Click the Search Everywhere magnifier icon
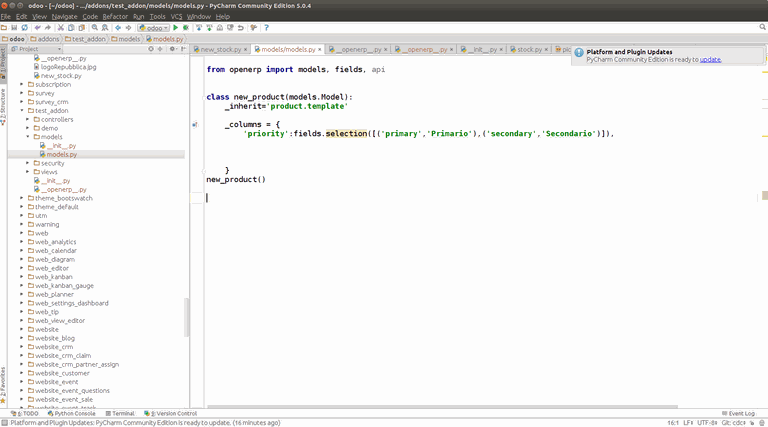768x427 pixels. tap(763, 27)
